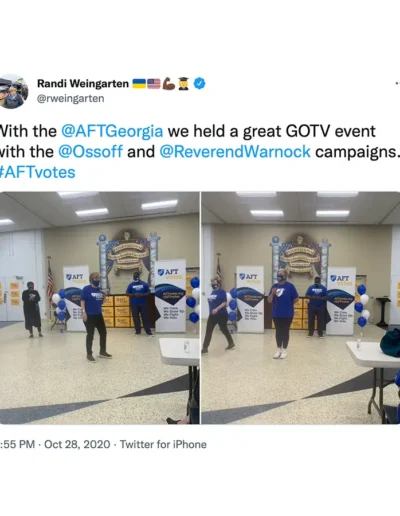The image size is (400, 516).
Task: Open the right event photo
Action: point(301,308)
